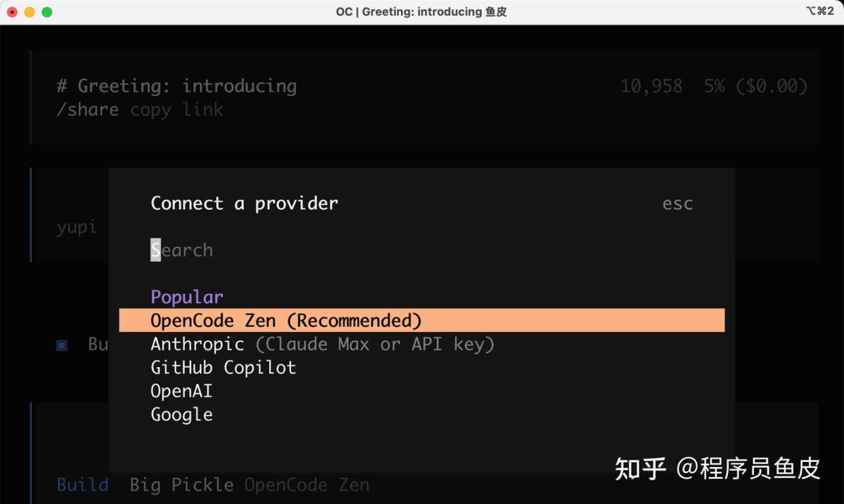Click the 10,958 token count

point(651,86)
